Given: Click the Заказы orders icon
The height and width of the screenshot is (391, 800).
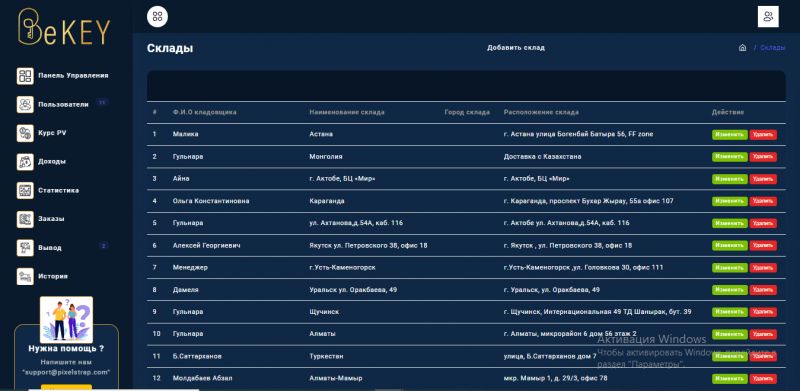Looking at the screenshot, I should point(25,219).
